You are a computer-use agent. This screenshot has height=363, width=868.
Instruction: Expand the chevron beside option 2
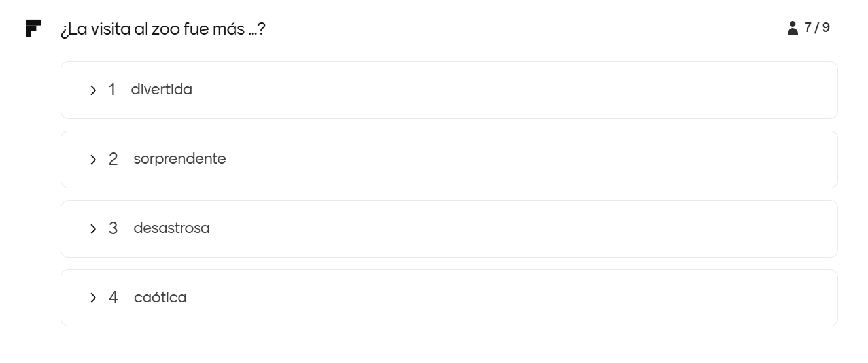point(93,160)
